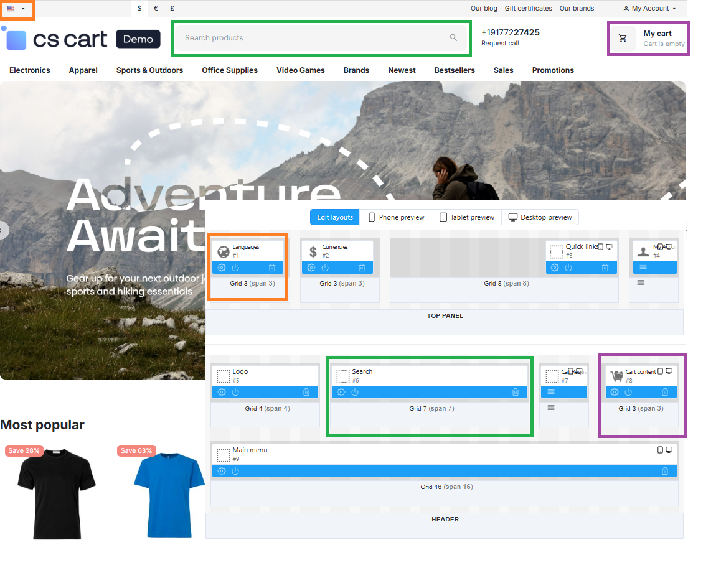Switch to the Edit layouts tab

point(335,217)
